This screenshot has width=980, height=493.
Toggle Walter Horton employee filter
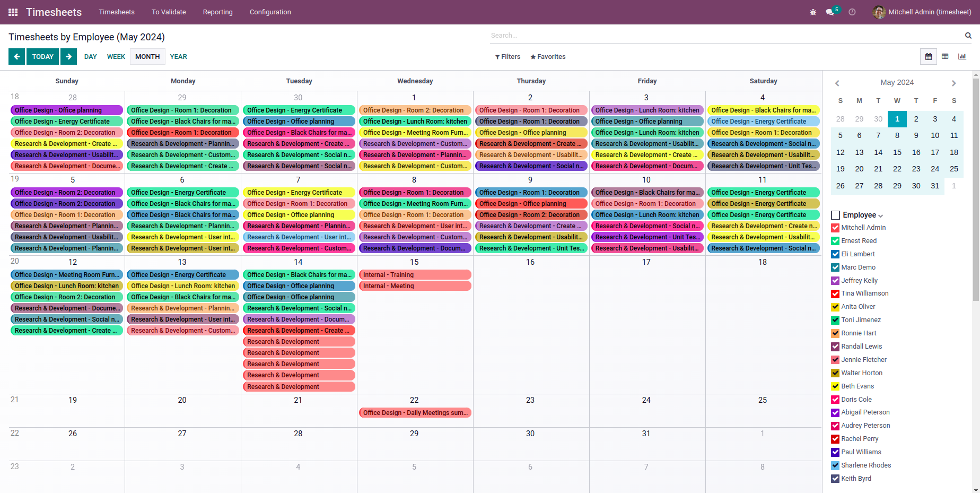pyautogui.click(x=835, y=373)
